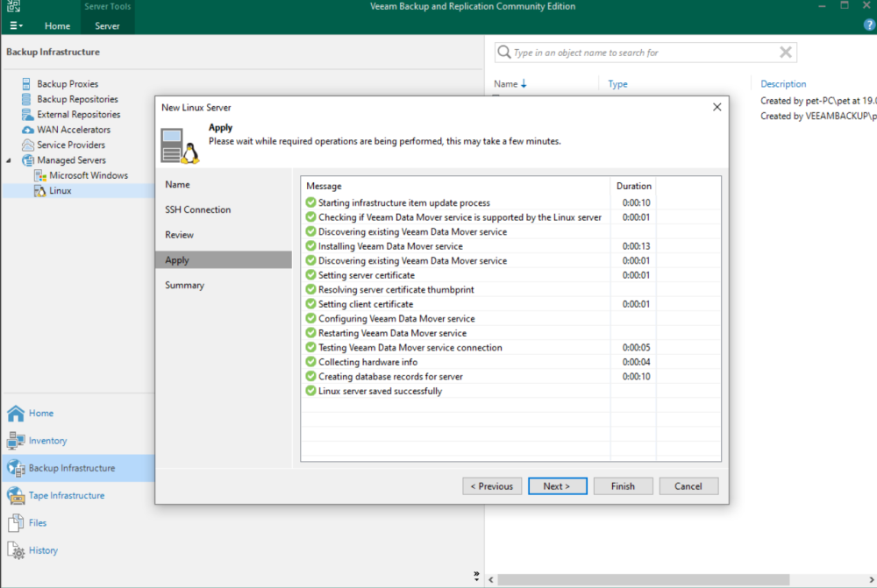The width and height of the screenshot is (877, 588).
Task: Collapse the Managed Servers tree node
Action: [x=9, y=160]
